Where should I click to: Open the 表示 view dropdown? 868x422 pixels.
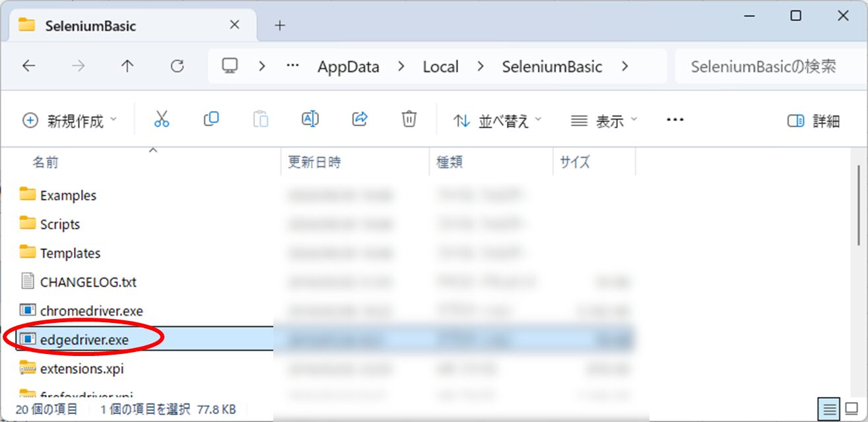tap(604, 121)
